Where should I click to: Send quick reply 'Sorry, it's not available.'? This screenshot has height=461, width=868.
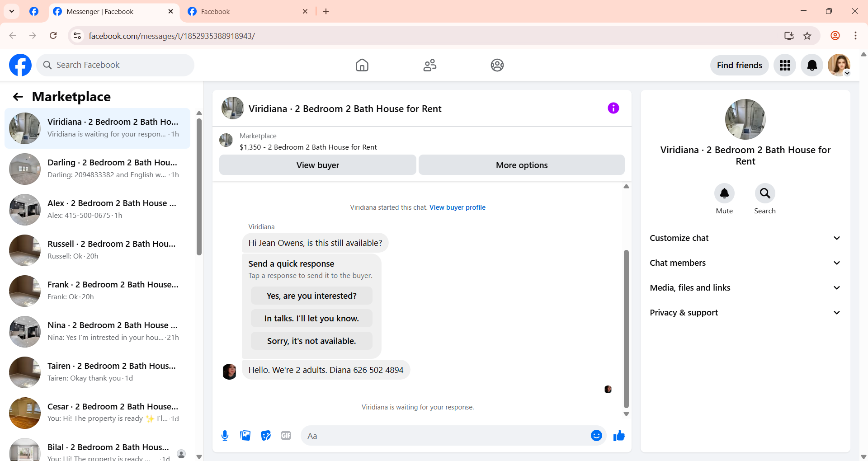pos(311,341)
